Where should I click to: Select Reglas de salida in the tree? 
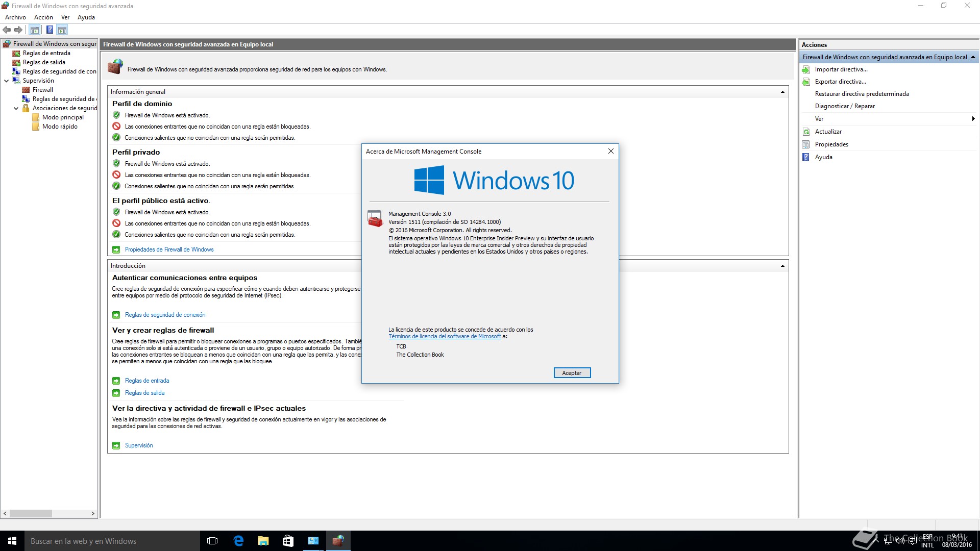click(44, 62)
